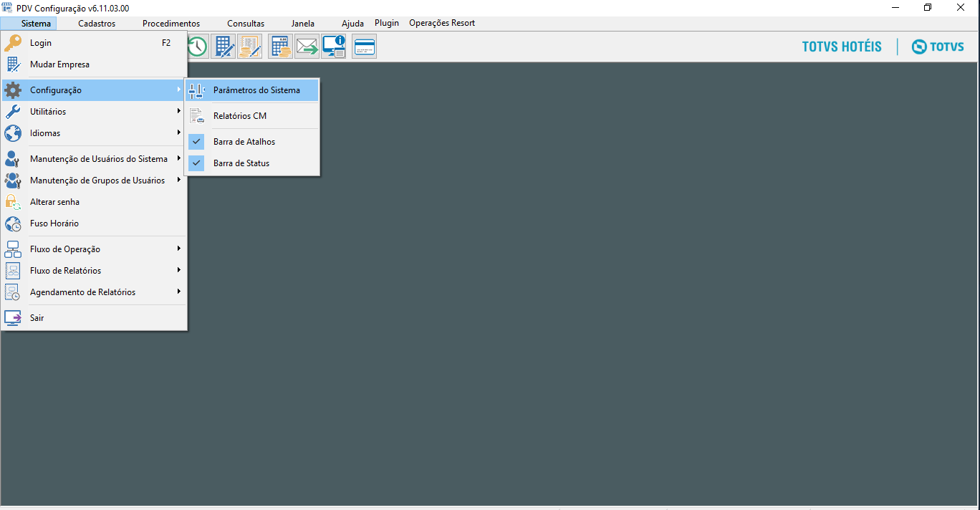This screenshot has height=510, width=980.
Task: Expand Fluxo de Relatórios submenu arrow
Action: [179, 270]
